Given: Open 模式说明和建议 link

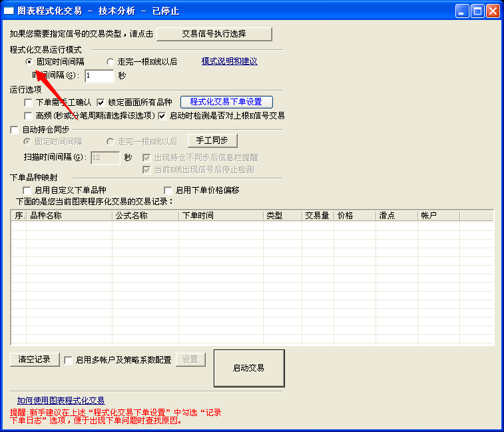Looking at the screenshot, I should tap(229, 61).
